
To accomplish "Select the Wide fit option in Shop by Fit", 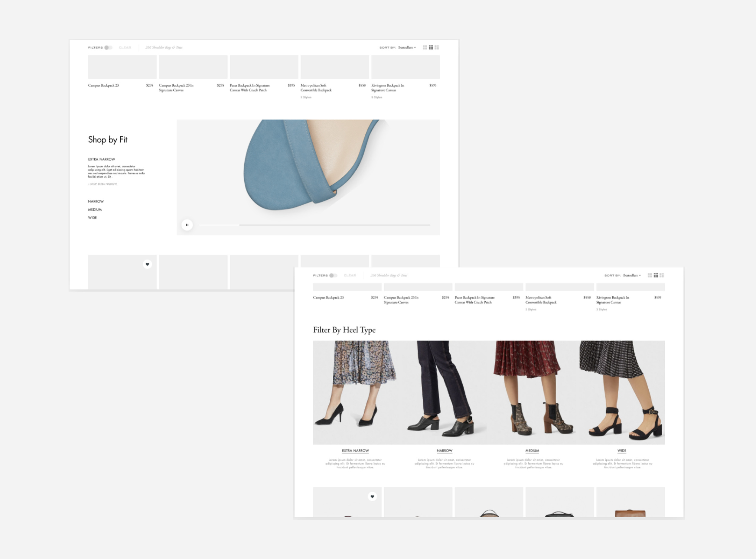I will 93,218.
